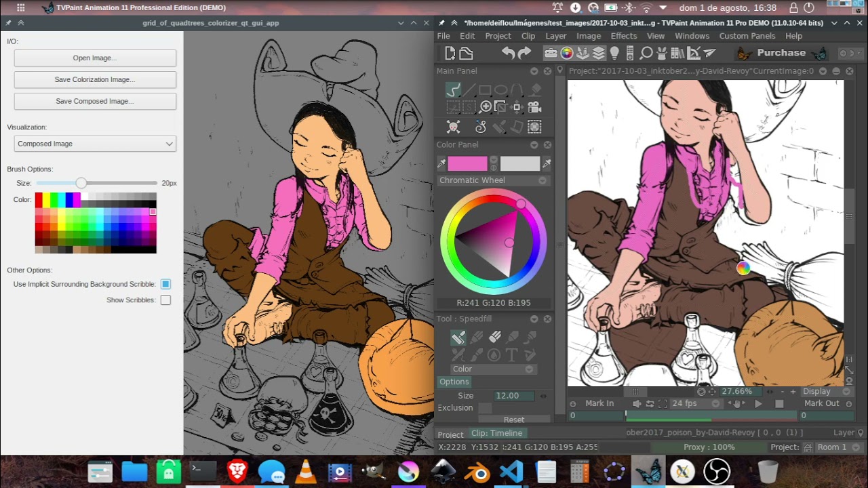The width and height of the screenshot is (868, 488).
Task: Click the new project icon in TVPaint toolbar
Action: tap(450, 53)
